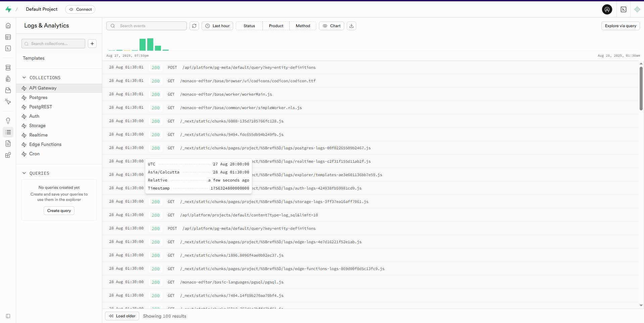Navigate home via the house icon
The image size is (644, 323).
pos(8,25)
